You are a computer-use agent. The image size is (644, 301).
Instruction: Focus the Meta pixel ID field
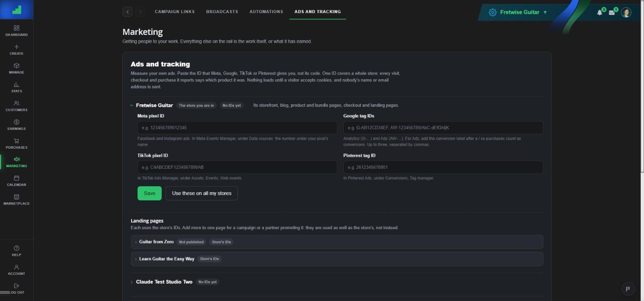(237, 128)
